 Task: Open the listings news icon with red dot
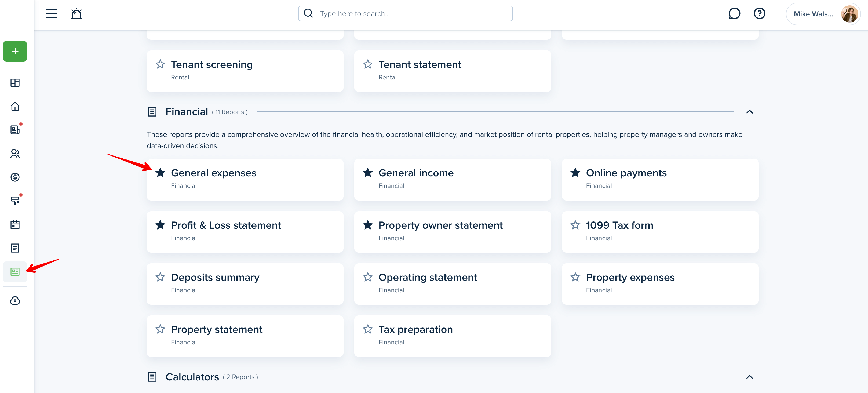point(15,130)
